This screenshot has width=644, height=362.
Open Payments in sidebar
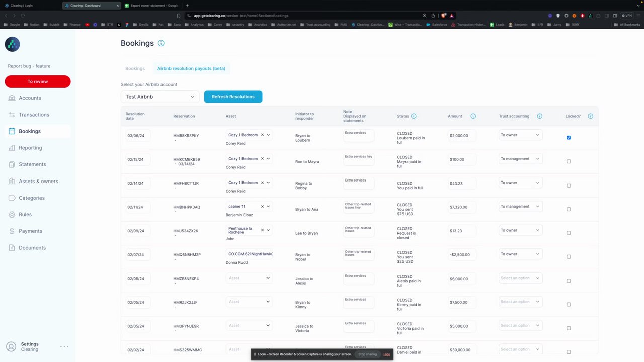point(30,231)
